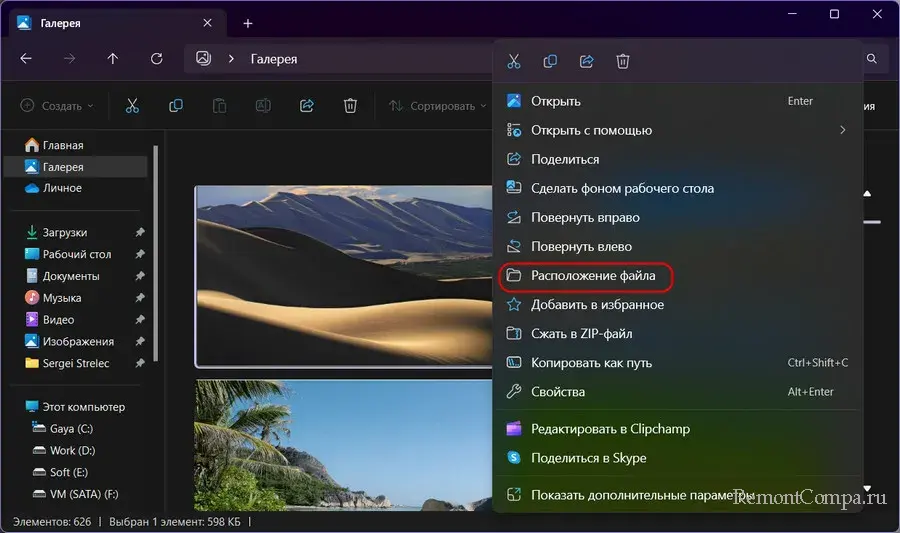Click the Cut icon in context menu
The image size is (900, 533).
tap(514, 62)
